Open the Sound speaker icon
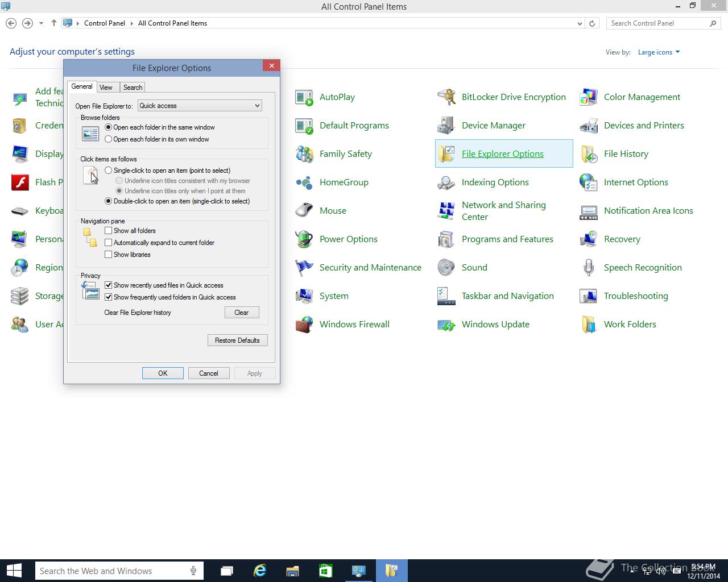The image size is (728, 582). tap(446, 268)
